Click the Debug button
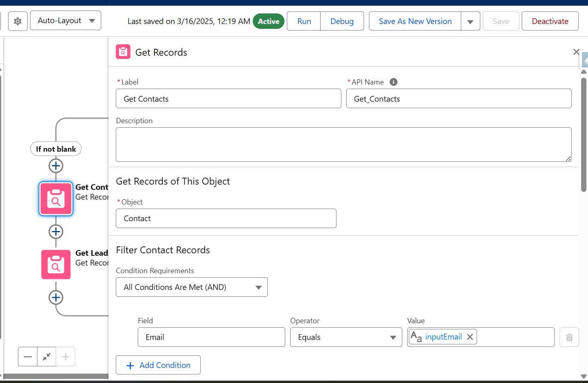 [342, 21]
